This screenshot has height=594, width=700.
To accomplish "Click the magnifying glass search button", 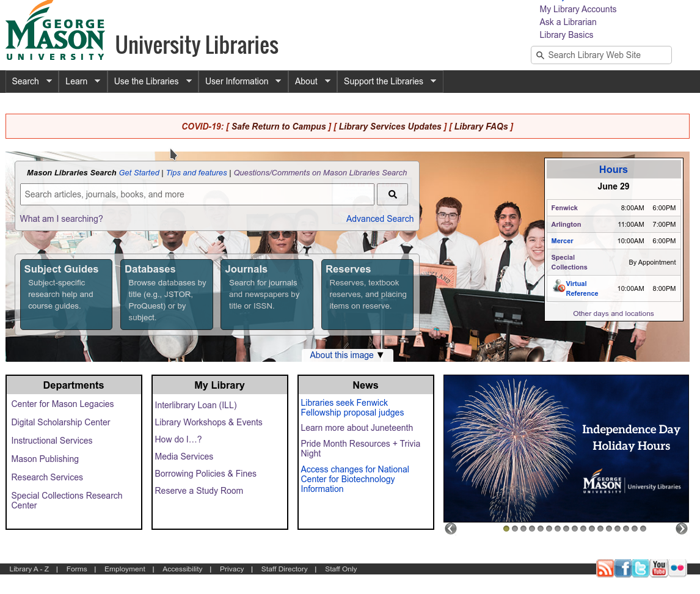I will [x=392, y=194].
